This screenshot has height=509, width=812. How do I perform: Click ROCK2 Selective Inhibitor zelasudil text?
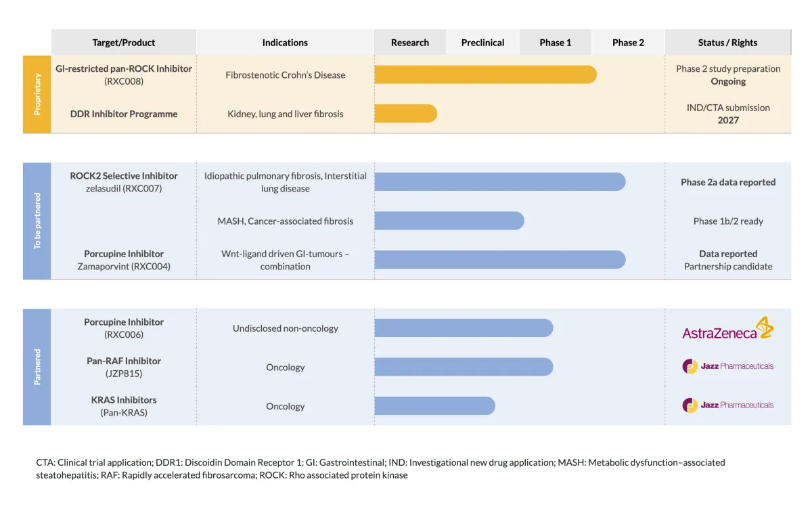[124, 182]
